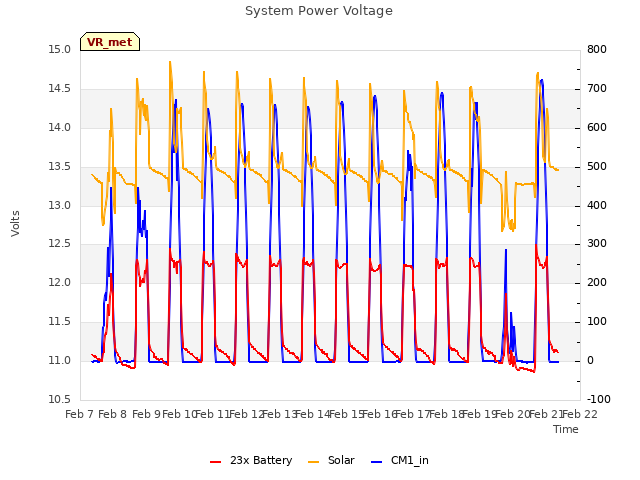
Task: Click the 11.5 left axis tick label
Action: coord(60,322)
